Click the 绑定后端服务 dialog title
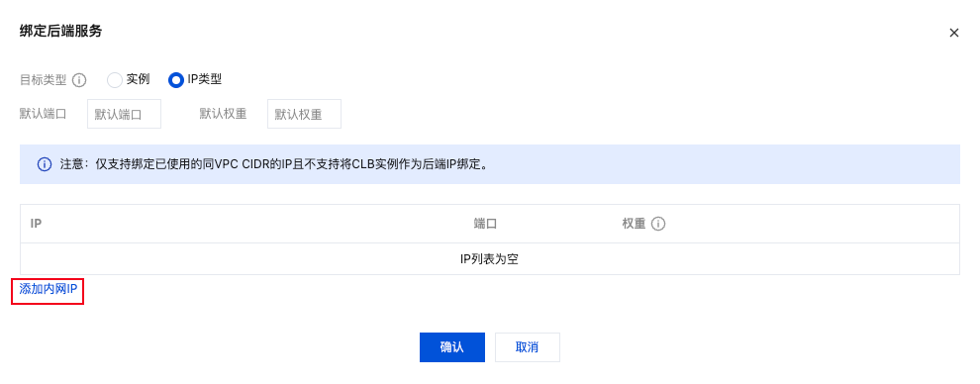This screenshot has width=980, height=384. click(x=60, y=32)
